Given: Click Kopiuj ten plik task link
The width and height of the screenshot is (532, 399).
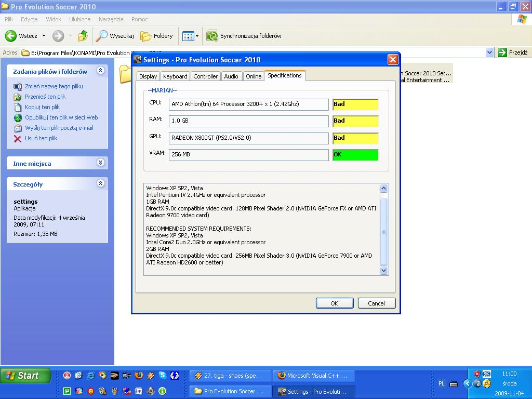Looking at the screenshot, I should [x=43, y=107].
